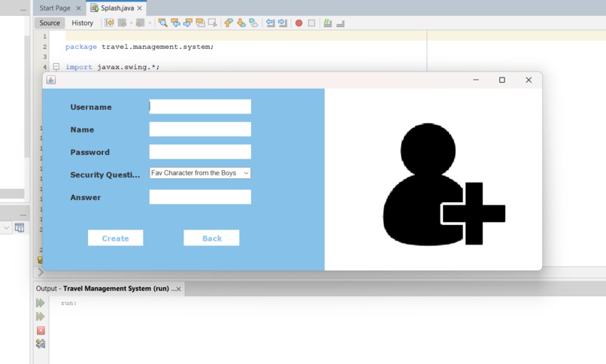
Task: Maximize the signup window
Action: (x=502, y=80)
